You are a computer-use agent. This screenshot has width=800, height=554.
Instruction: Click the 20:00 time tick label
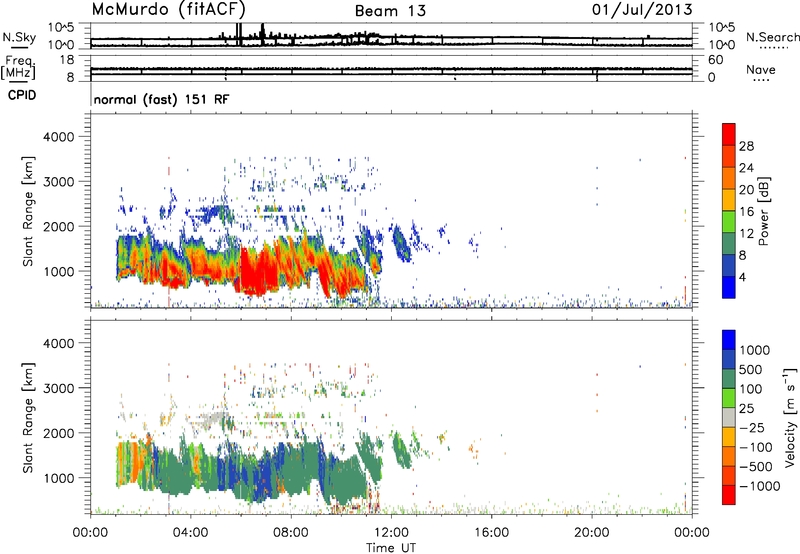(x=591, y=533)
